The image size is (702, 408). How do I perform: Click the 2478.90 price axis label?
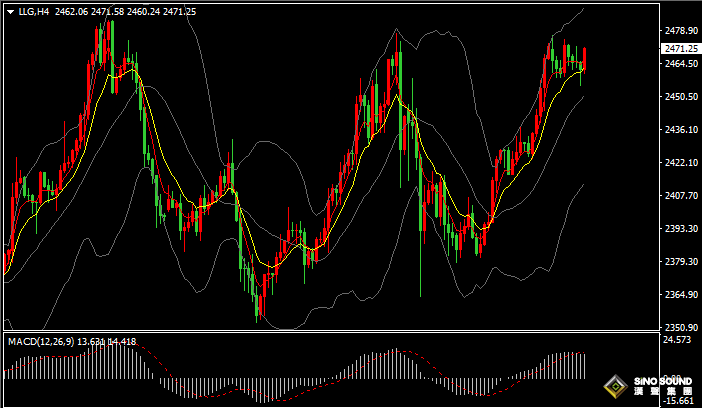coord(680,31)
